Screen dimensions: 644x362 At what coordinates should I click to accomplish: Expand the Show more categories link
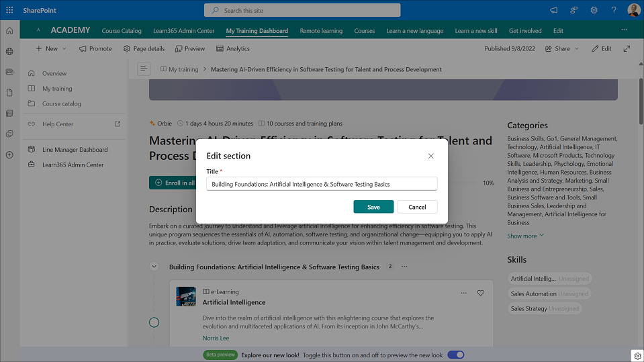click(x=525, y=236)
